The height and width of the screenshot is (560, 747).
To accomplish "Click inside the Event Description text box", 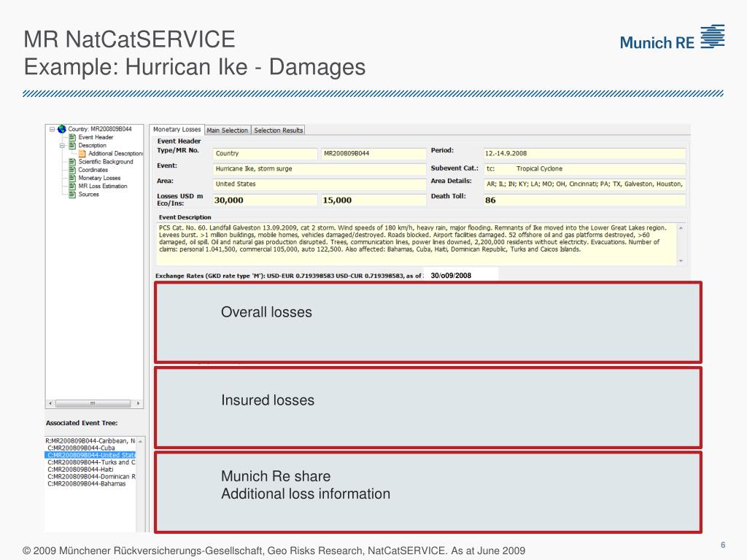I will pyautogui.click(x=416, y=244).
